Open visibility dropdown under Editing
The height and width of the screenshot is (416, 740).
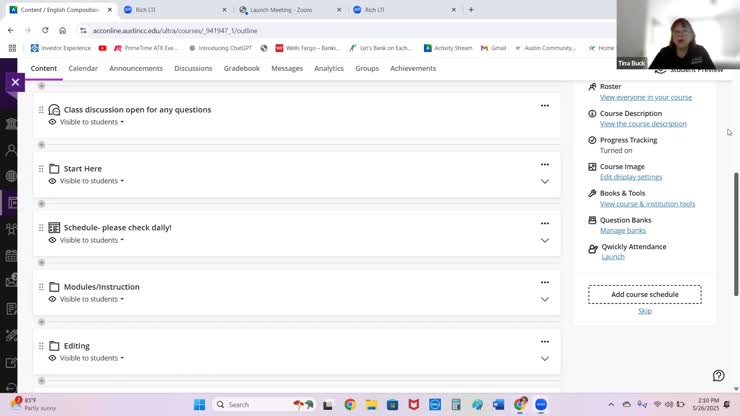point(92,358)
